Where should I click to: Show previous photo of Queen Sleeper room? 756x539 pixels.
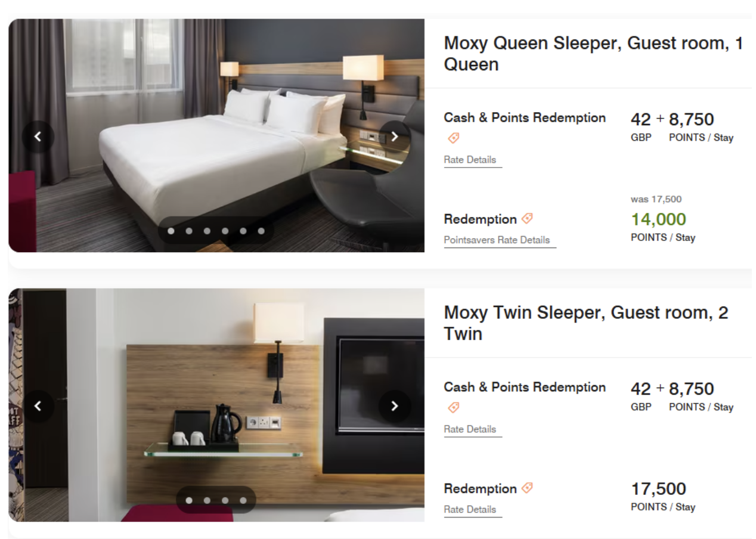coord(38,137)
